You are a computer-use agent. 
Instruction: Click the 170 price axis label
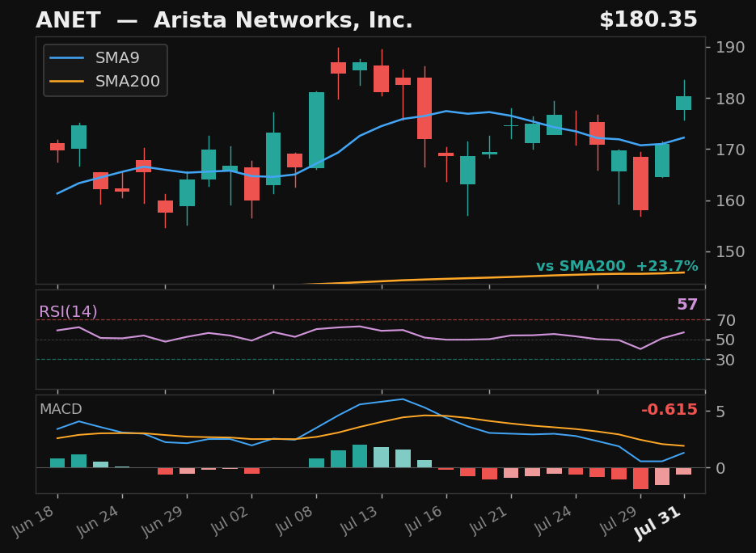pyautogui.click(x=730, y=150)
